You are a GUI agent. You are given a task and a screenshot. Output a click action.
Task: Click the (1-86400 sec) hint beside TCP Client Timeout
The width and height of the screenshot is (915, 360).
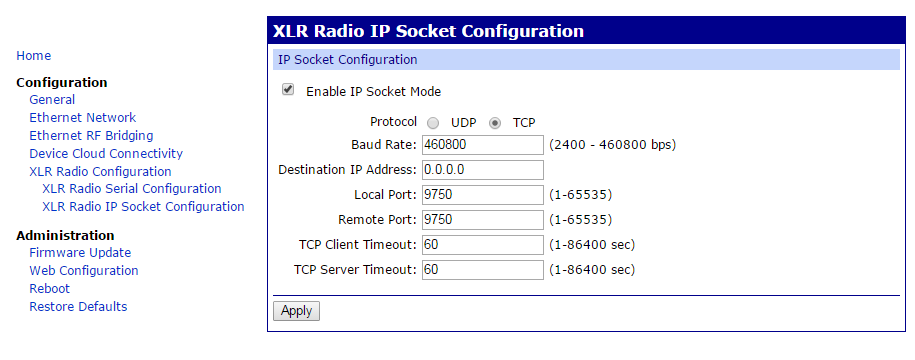(592, 245)
